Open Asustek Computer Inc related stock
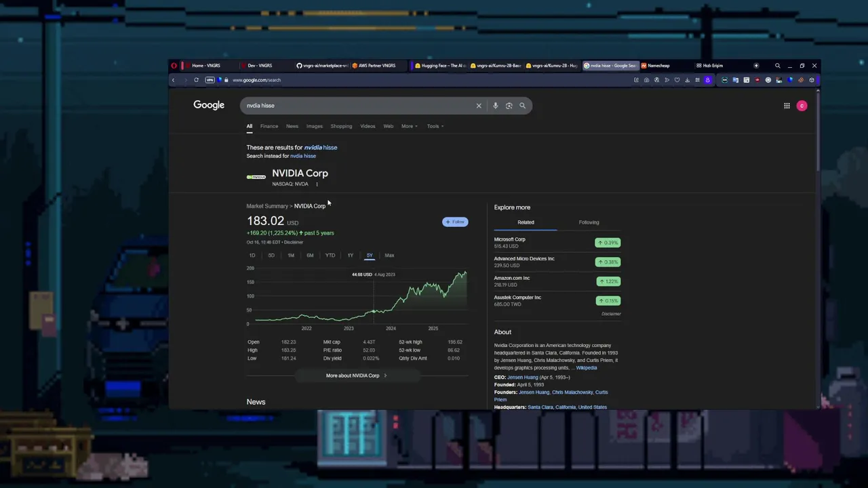Screen dimensions: 868x488 click(557, 300)
